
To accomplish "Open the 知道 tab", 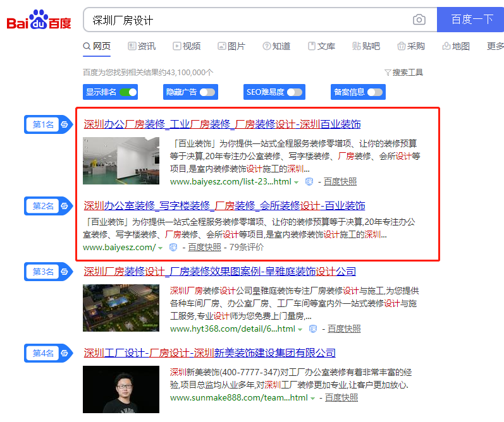I will (276, 47).
